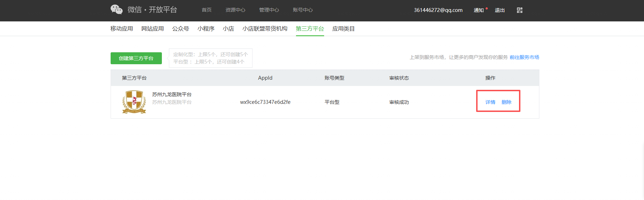Viewport: 644px width, 200px height.
Task: Click the WeChat logo icon
Action: coord(117,9)
